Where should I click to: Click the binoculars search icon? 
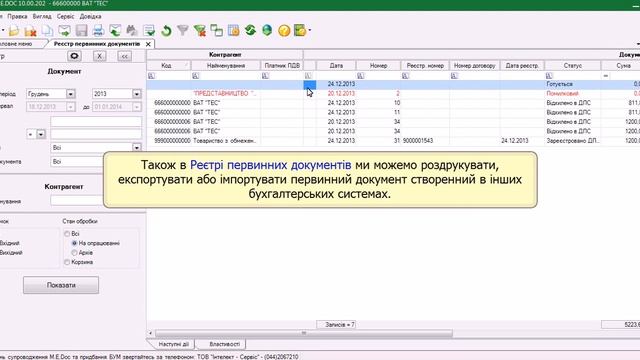coord(132,31)
